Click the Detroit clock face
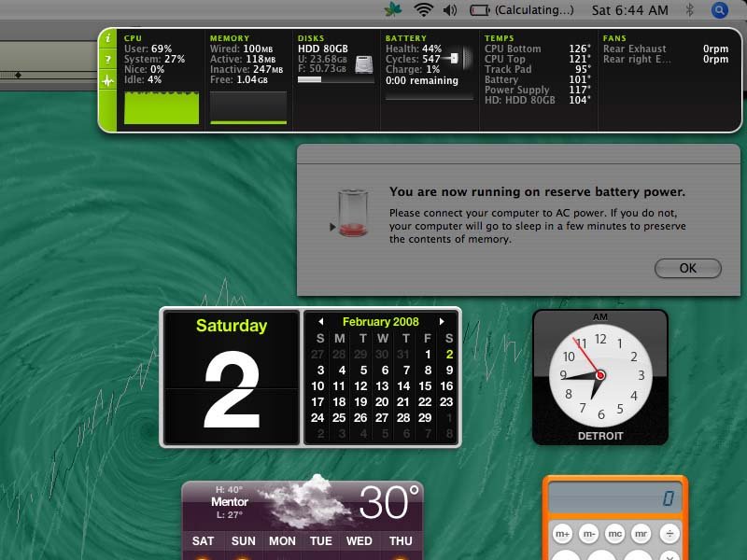Viewport: 747px width, 560px height. (x=600, y=375)
